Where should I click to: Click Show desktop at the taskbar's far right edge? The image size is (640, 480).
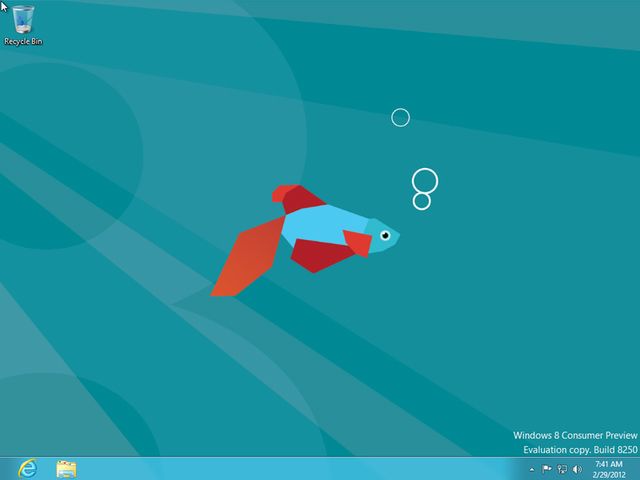637,468
